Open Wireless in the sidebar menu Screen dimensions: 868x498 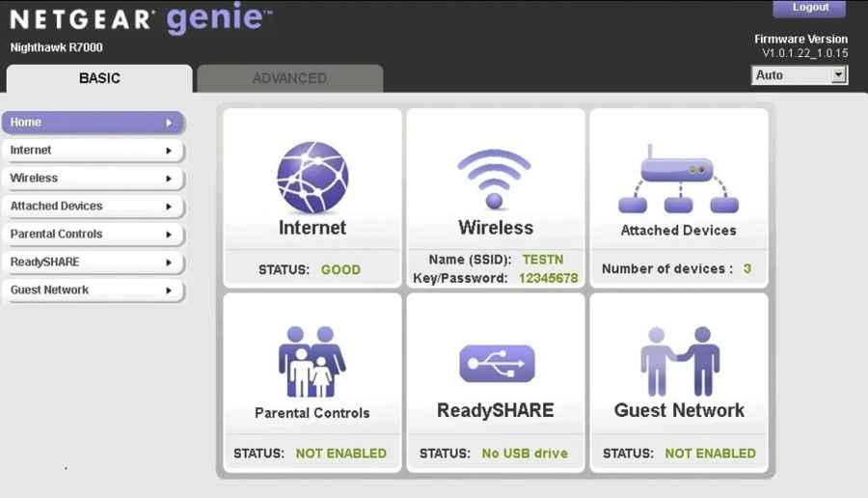(x=93, y=179)
